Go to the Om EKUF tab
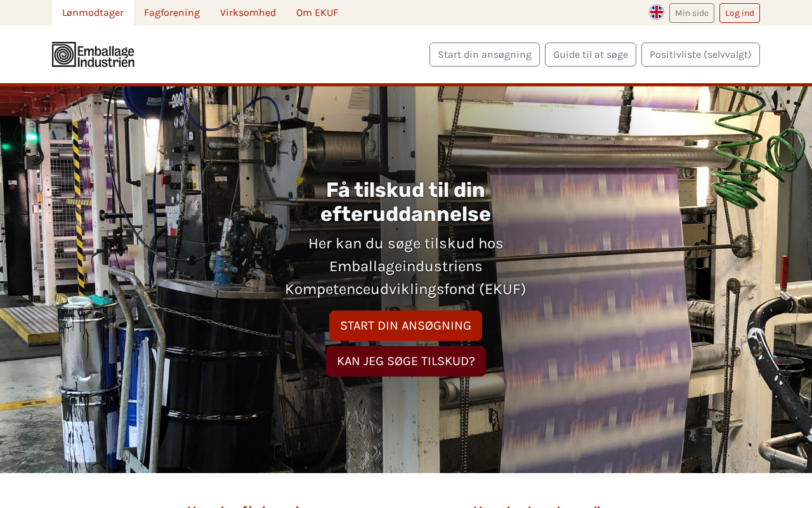812x508 pixels. pyautogui.click(x=317, y=13)
